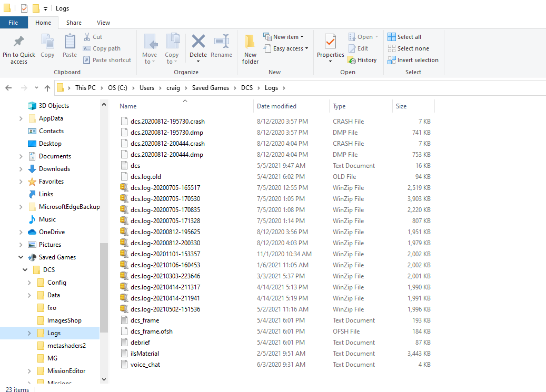Viewport: 546px width, 392px height.
Task: Sort files by Type column header
Action: point(361,106)
